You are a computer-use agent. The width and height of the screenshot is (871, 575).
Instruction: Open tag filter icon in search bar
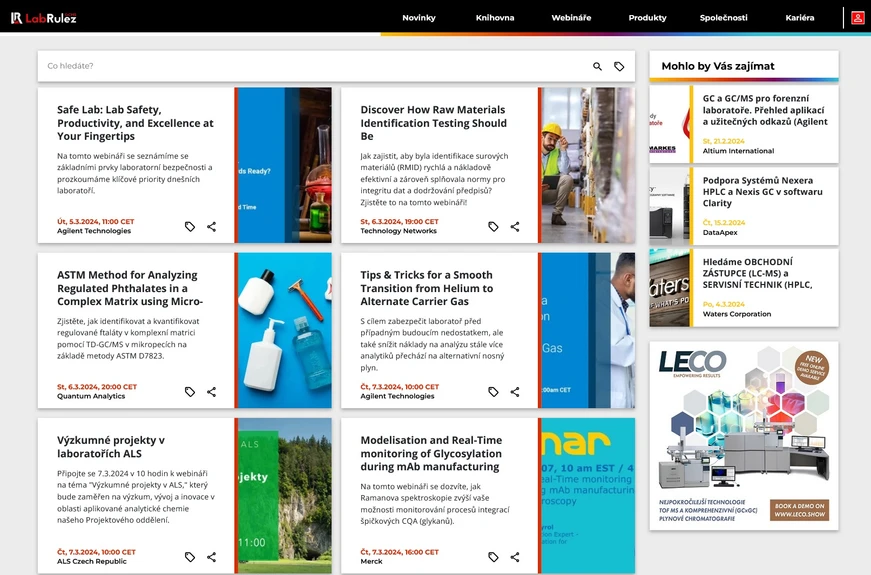click(619, 67)
